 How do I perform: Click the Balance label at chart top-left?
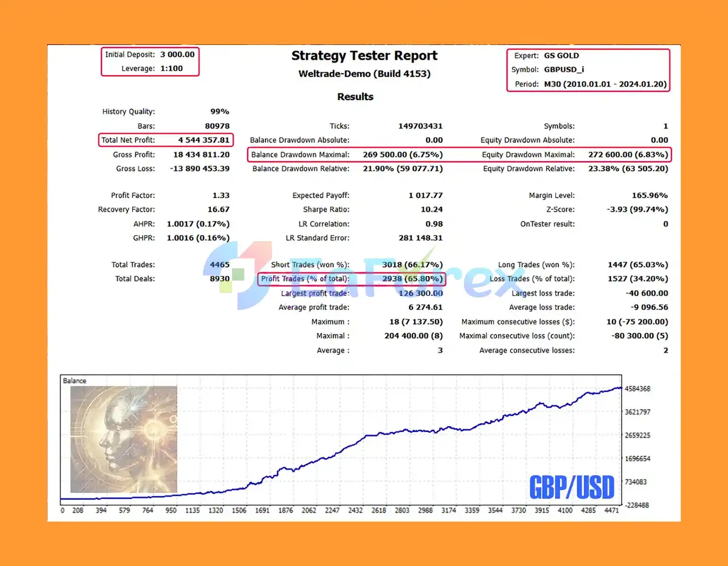[x=75, y=381]
